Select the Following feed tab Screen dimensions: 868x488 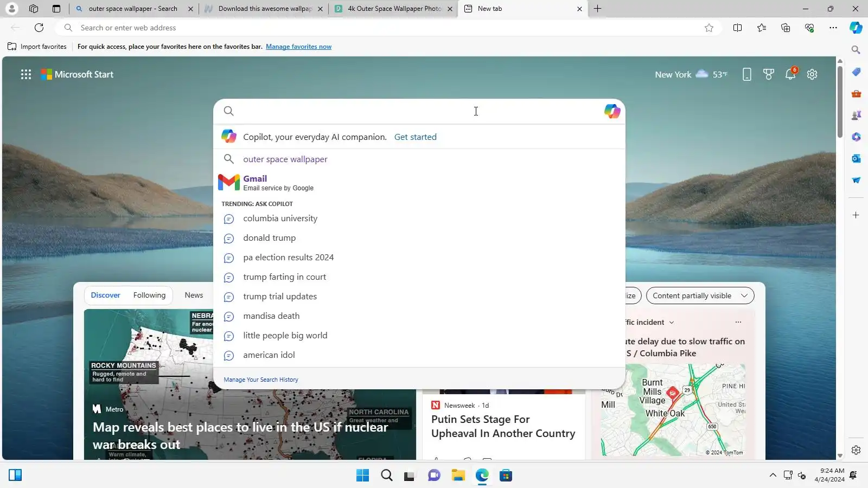[x=149, y=295]
